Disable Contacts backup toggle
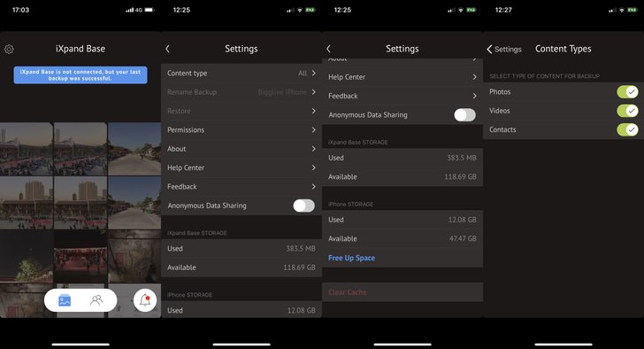Image resolution: width=644 pixels, height=349 pixels. click(627, 129)
